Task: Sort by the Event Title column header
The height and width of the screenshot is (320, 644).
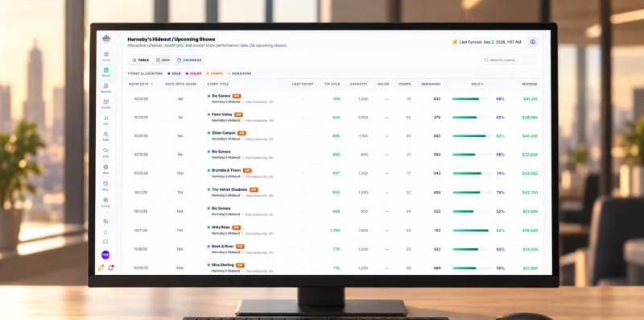Action: pos(218,85)
